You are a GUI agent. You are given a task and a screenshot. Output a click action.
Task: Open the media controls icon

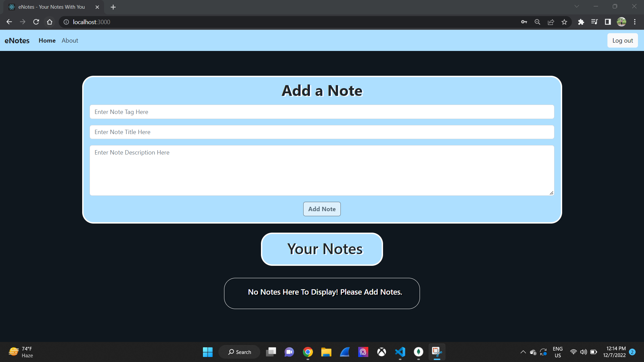tap(594, 22)
